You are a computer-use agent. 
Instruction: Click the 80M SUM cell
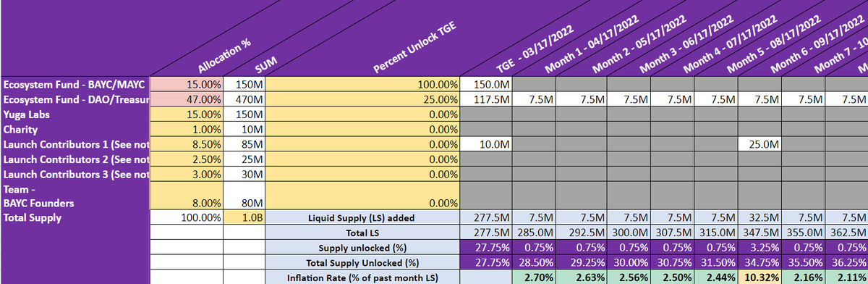pyautogui.click(x=244, y=196)
